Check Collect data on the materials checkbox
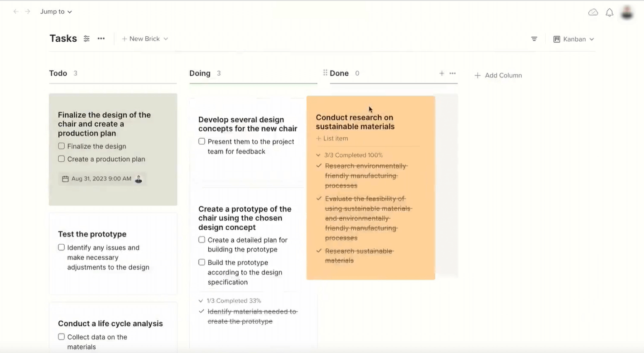 click(61, 336)
